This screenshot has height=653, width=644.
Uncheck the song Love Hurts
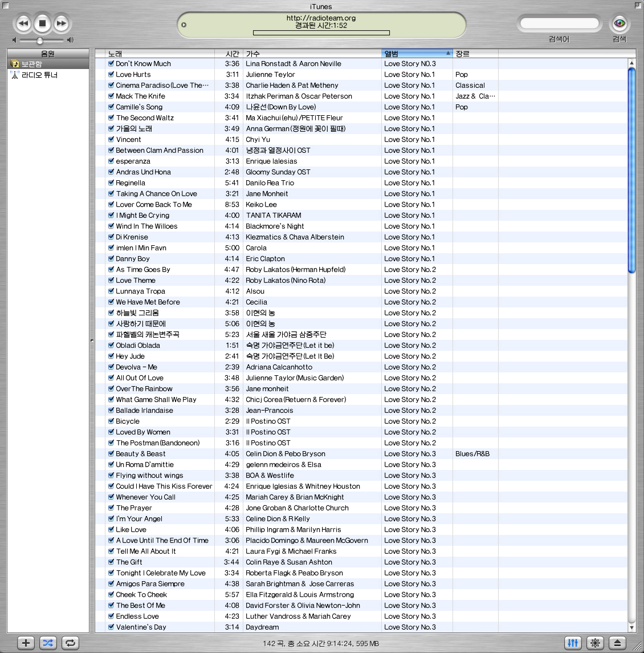tap(111, 74)
